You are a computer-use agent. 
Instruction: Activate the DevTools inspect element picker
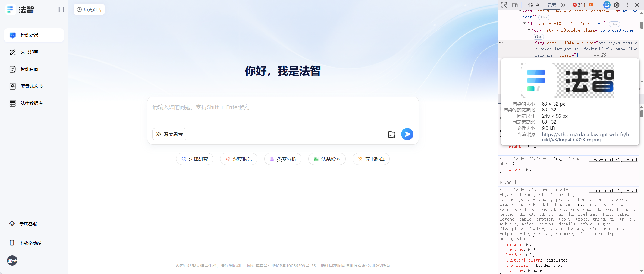(504, 5)
